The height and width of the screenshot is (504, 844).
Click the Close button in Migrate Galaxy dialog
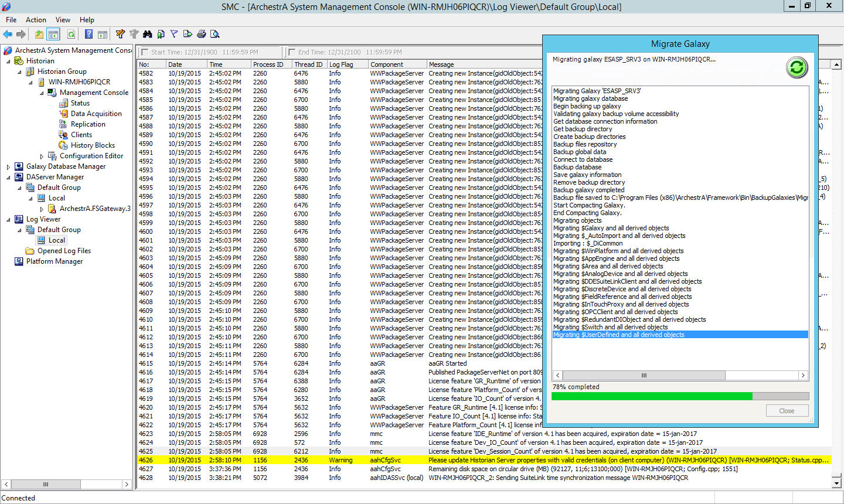787,411
